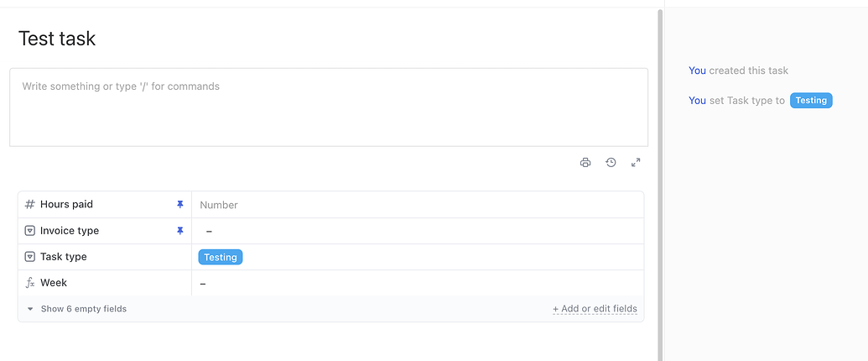Click the Testing tag in the activity feed
868x361 pixels.
tap(811, 101)
